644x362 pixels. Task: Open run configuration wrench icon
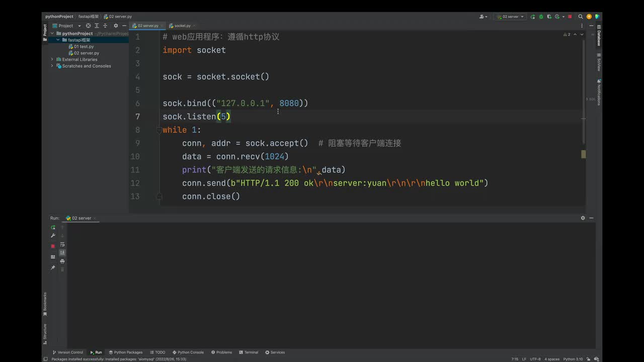coord(53,236)
